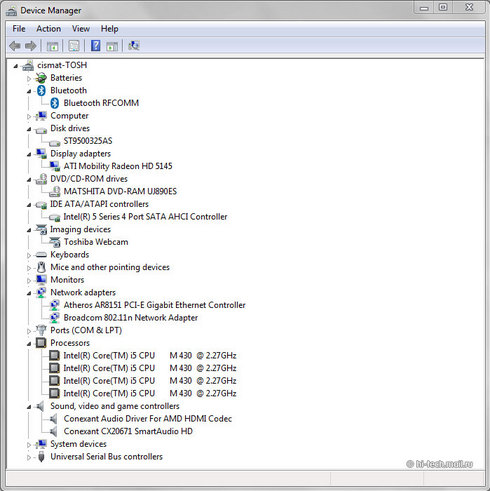Image resolution: width=490 pixels, height=491 pixels.
Task: Open the Action menu
Action: [x=49, y=29]
